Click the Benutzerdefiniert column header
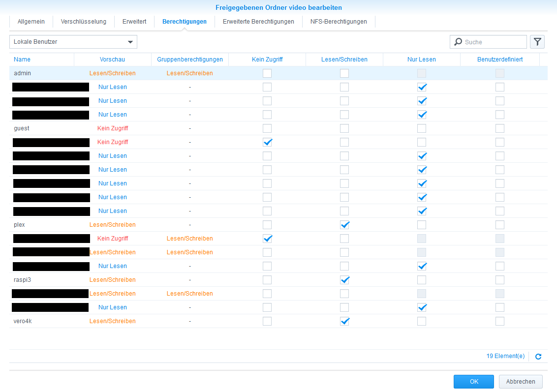The image size is (557, 392). point(500,60)
